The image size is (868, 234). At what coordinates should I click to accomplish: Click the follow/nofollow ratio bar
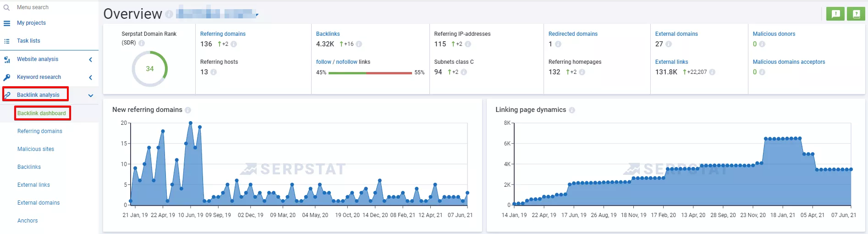pyautogui.click(x=370, y=73)
